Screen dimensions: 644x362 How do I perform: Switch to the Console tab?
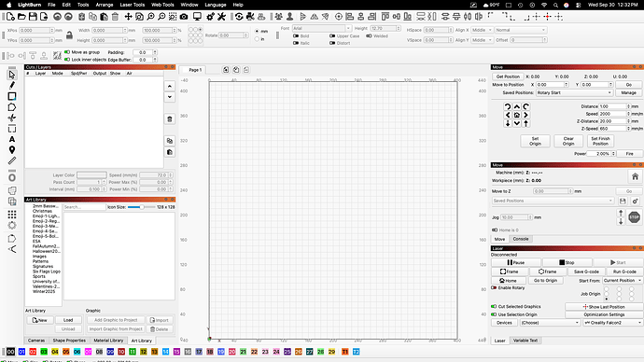pos(521,239)
